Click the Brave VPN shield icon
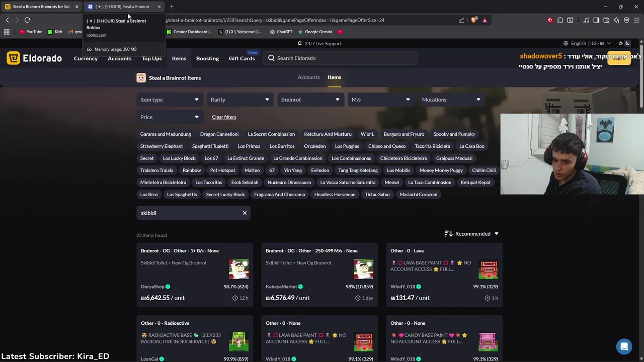644x362 pixels. (626, 20)
